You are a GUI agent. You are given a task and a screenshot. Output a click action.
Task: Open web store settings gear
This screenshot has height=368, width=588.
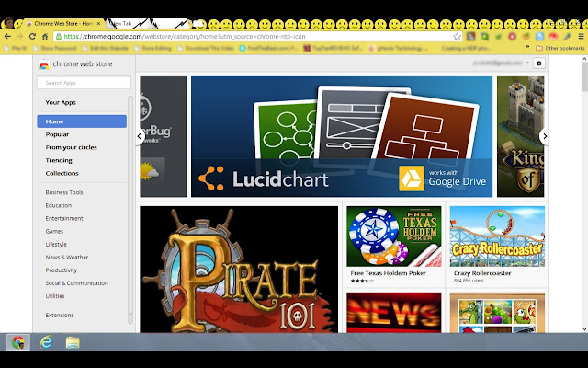coord(539,63)
